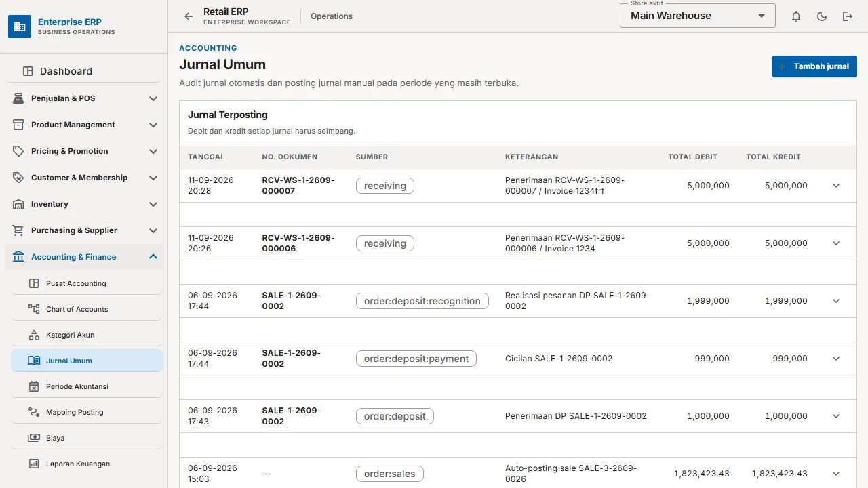Image resolution: width=868 pixels, height=488 pixels.
Task: Click the Biaya money icon
Action: 34,438
